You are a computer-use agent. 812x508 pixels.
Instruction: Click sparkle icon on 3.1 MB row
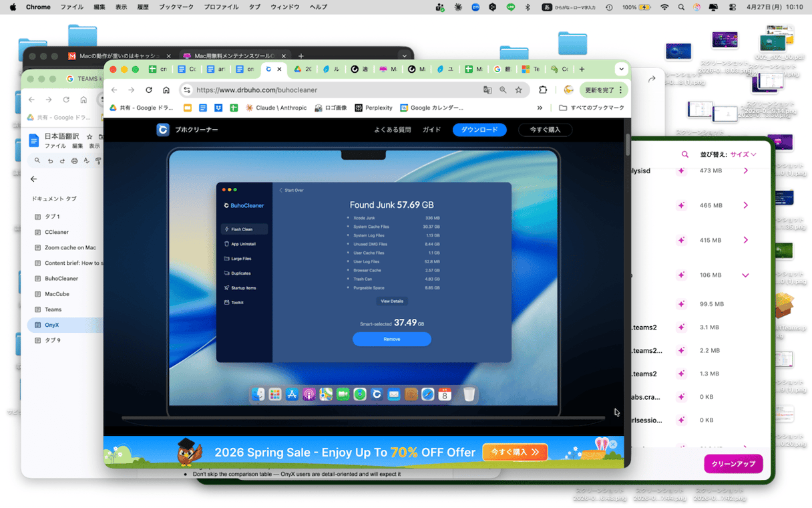click(681, 328)
